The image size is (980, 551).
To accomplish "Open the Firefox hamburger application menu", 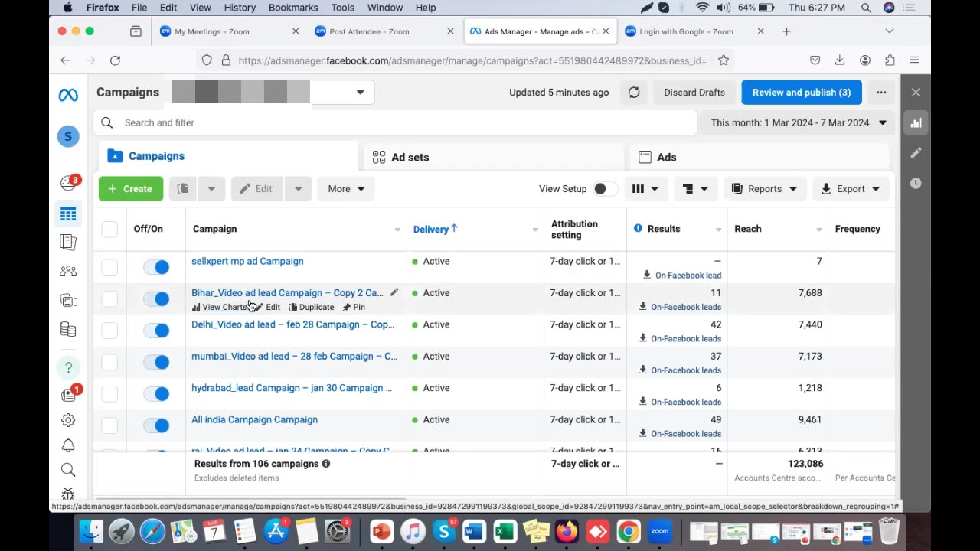I will click(915, 60).
